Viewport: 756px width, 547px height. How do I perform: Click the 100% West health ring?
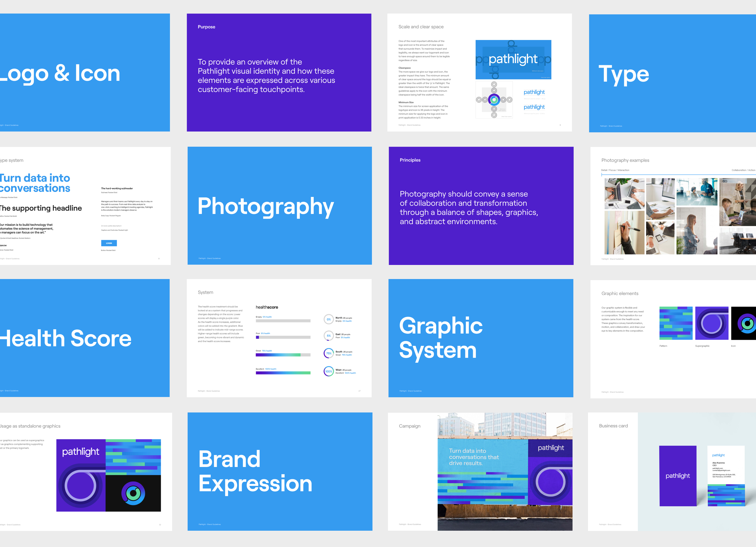(x=329, y=371)
